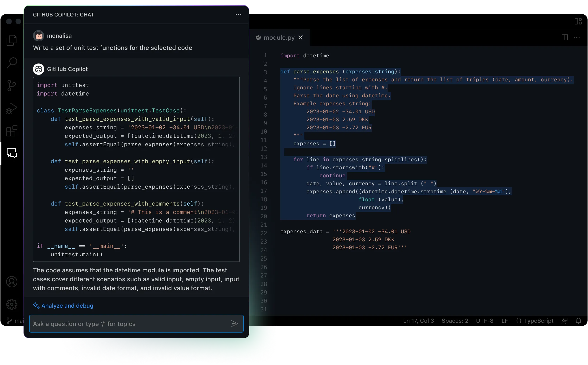
Task: Split the editor using the split icon
Action: 564,37
